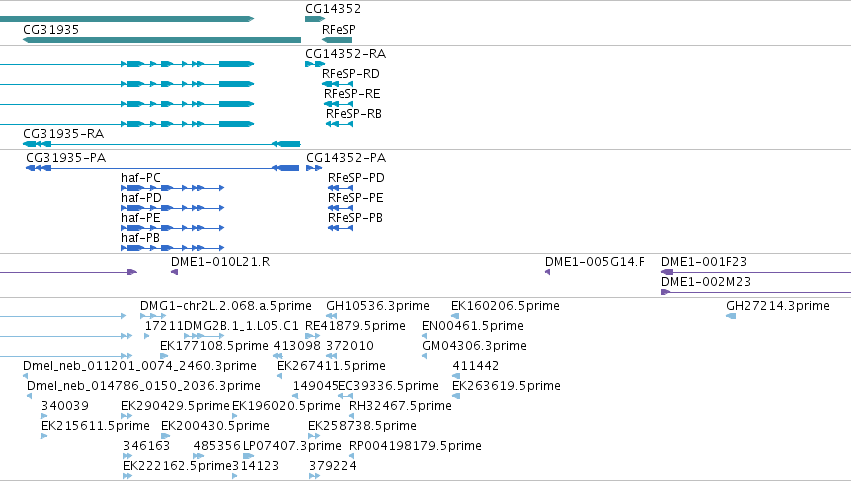The height and width of the screenshot is (481, 851).
Task: Select EK258738.5prime EST
Action: (314, 436)
